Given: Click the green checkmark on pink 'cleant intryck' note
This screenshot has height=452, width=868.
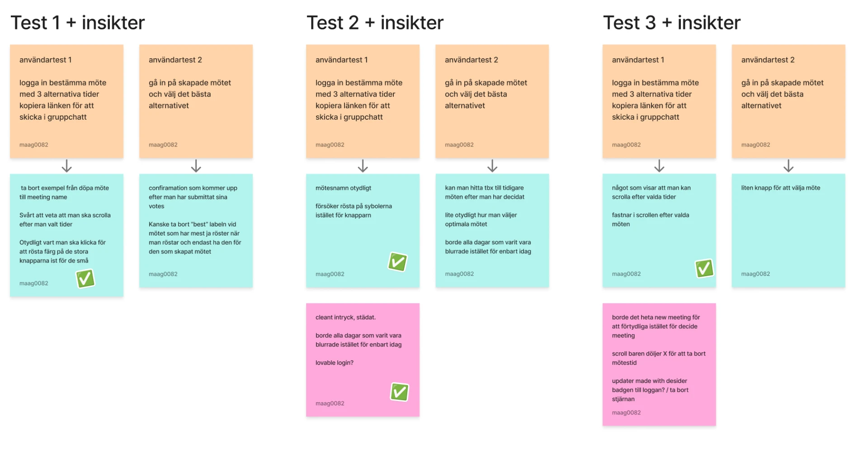Looking at the screenshot, I should click(400, 392).
